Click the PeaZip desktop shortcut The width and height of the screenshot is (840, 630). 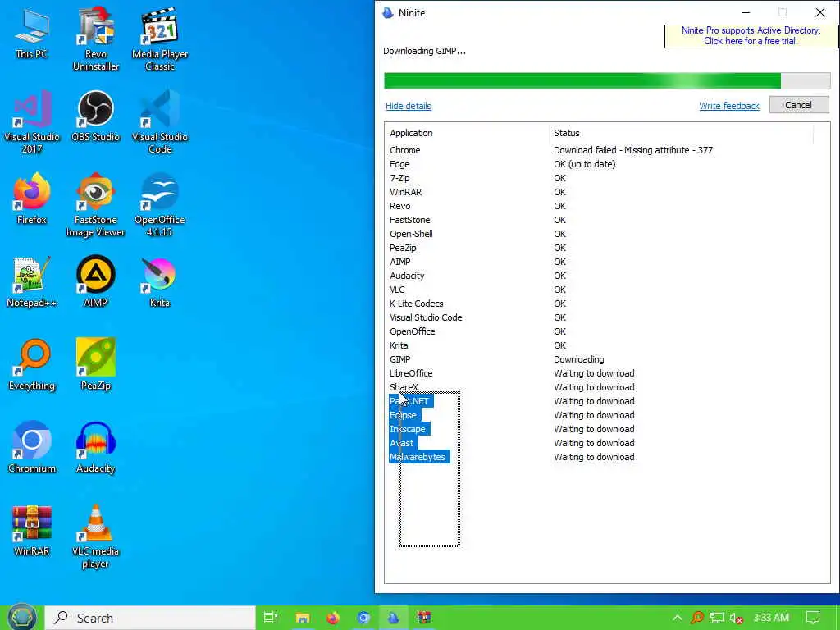pyautogui.click(x=95, y=365)
